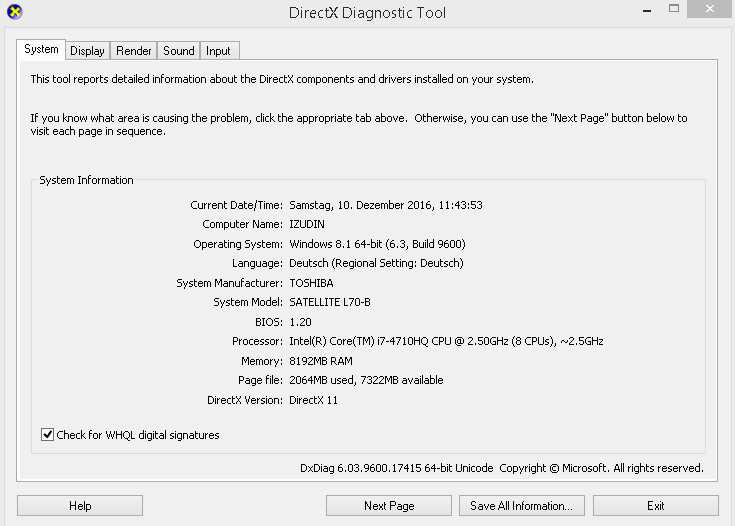Screen dimensions: 735x526
Task: Switch to the System tab
Action: point(41,49)
